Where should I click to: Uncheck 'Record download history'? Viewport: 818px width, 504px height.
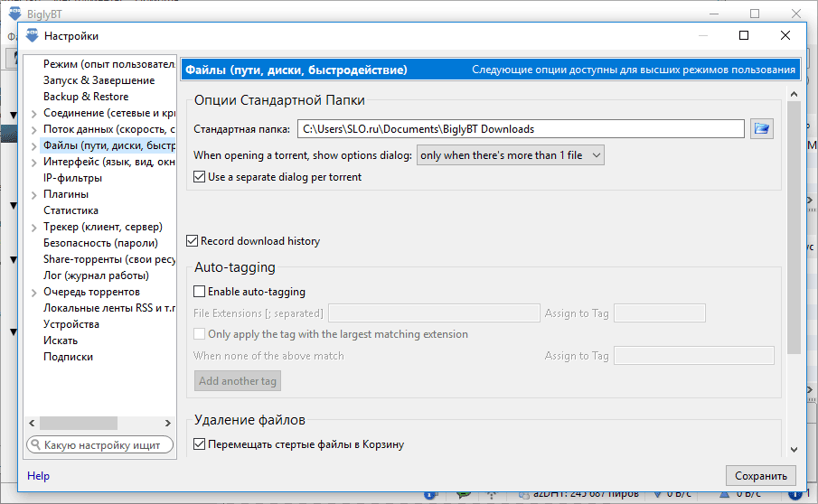[x=192, y=241]
